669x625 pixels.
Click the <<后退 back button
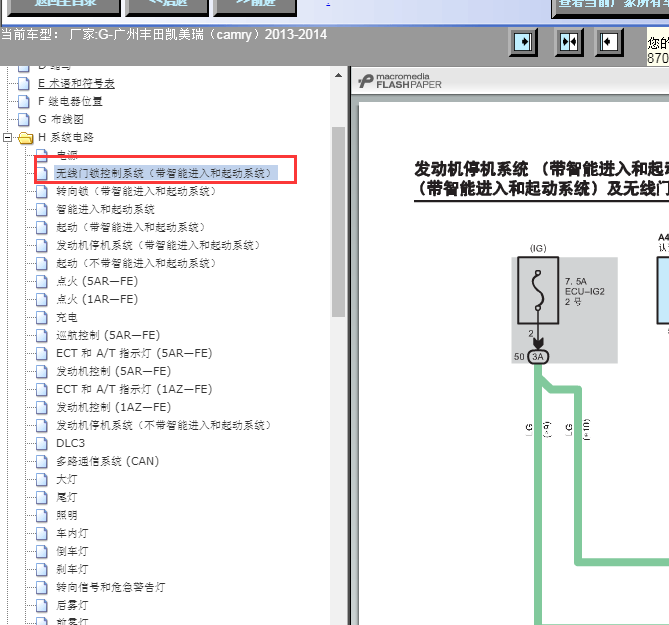167,6
